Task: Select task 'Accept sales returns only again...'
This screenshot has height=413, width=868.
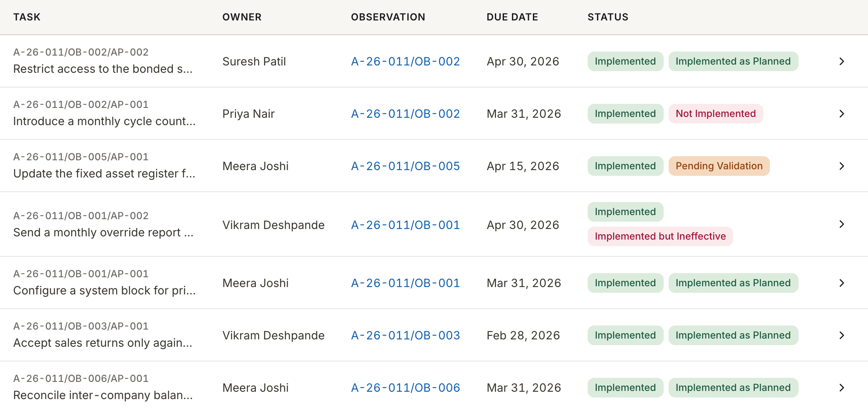Action: click(103, 343)
